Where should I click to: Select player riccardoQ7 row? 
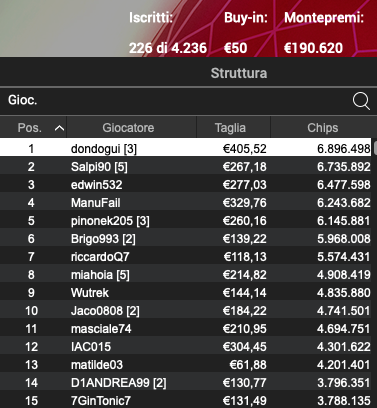(185, 256)
